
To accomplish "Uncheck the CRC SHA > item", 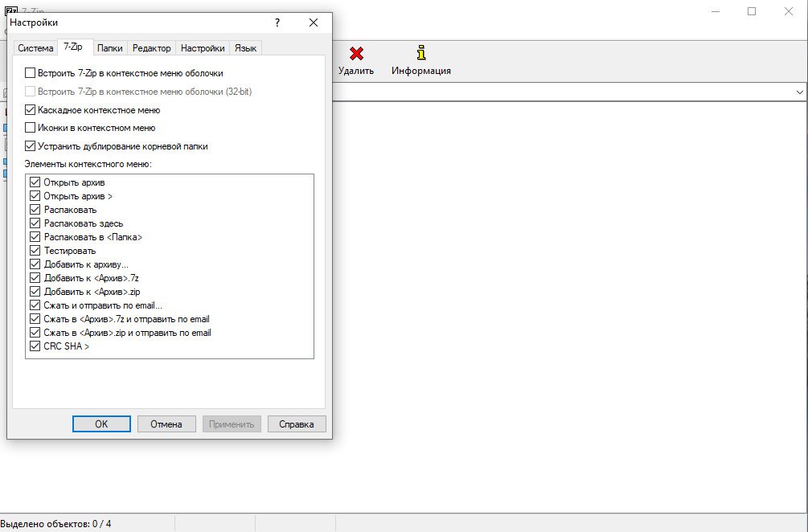I will pyautogui.click(x=35, y=346).
